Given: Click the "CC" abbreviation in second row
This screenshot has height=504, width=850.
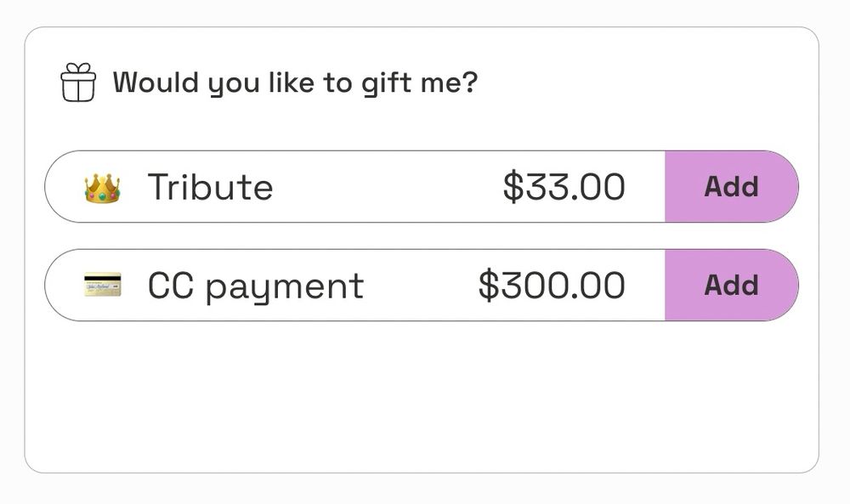Looking at the screenshot, I should point(172,286).
